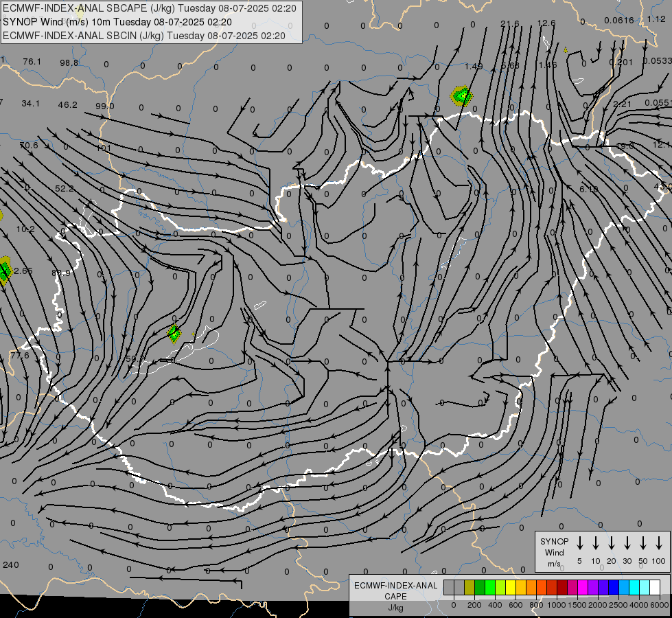Select the cyan swatch in the CAPE legend
The height and width of the screenshot is (618, 672).
click(x=634, y=587)
